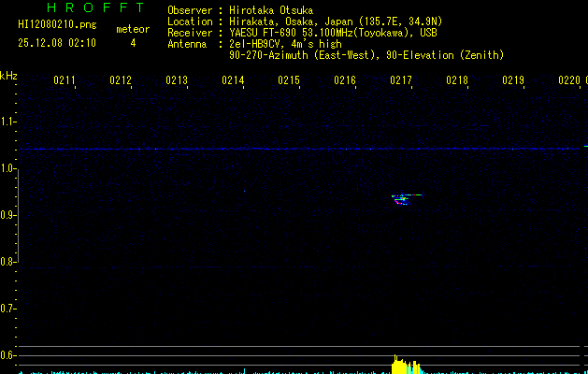588x374 pixels.
Task: Click time marker 0217
Action: point(401,80)
